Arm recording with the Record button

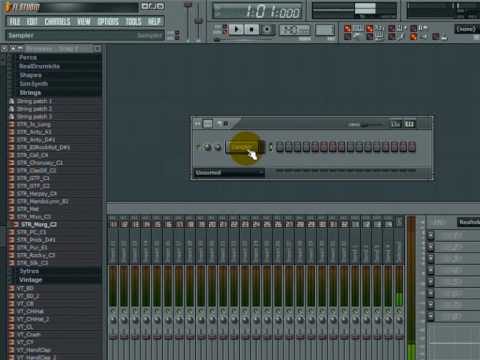tap(267, 30)
